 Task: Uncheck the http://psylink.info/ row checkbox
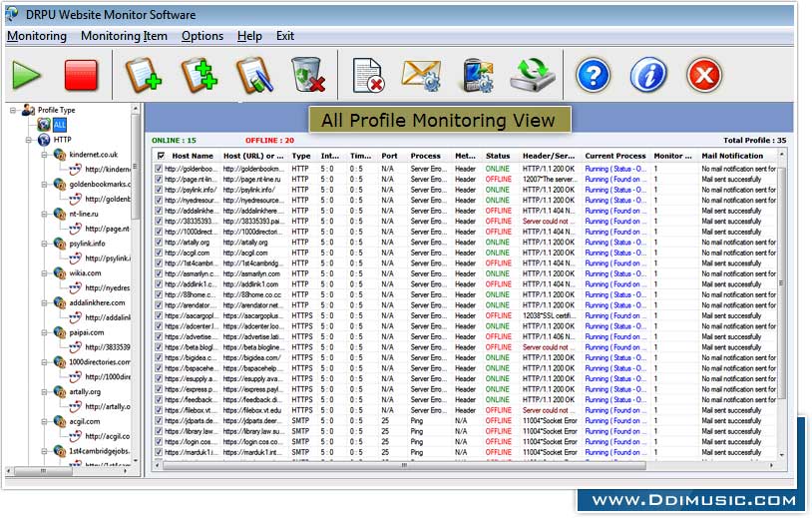(x=159, y=190)
